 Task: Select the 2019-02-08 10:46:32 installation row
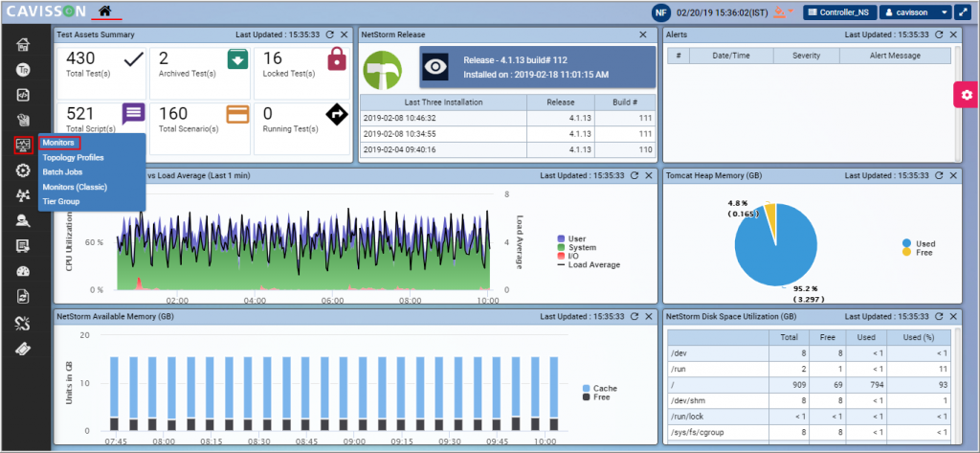(x=508, y=118)
